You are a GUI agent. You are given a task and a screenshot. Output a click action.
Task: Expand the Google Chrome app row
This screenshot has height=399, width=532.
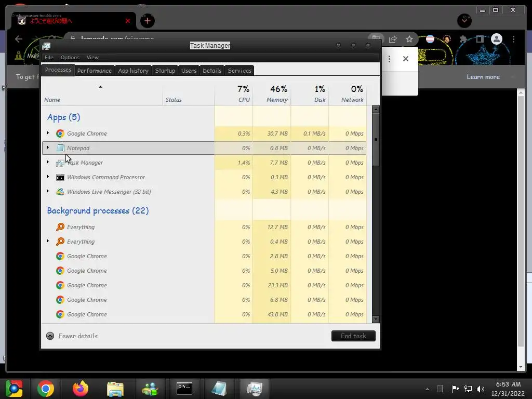click(x=47, y=133)
